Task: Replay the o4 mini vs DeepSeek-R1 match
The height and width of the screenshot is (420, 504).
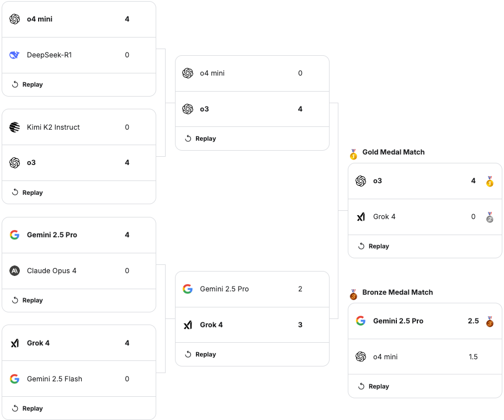Action: coord(27,84)
